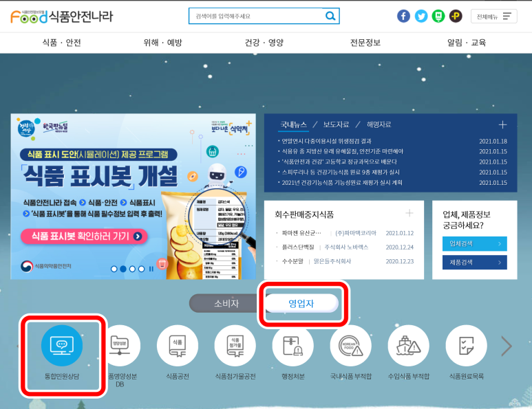This screenshot has height=409, width=532.
Task: Click the 업체검색 button
Action: pos(475,243)
